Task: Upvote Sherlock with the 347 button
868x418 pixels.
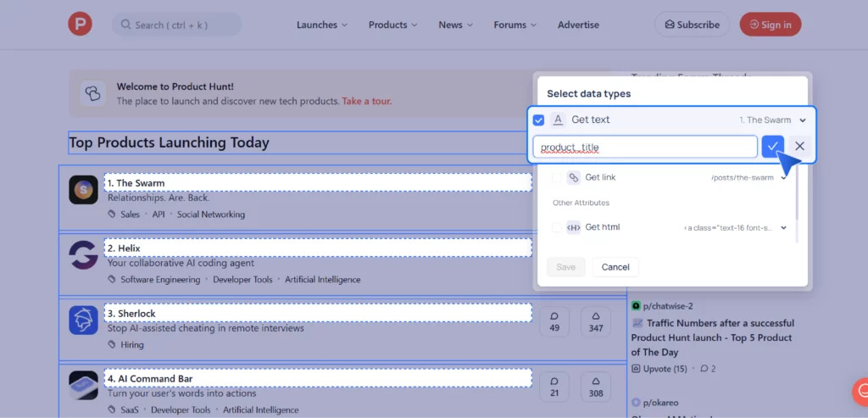Action: tap(596, 321)
